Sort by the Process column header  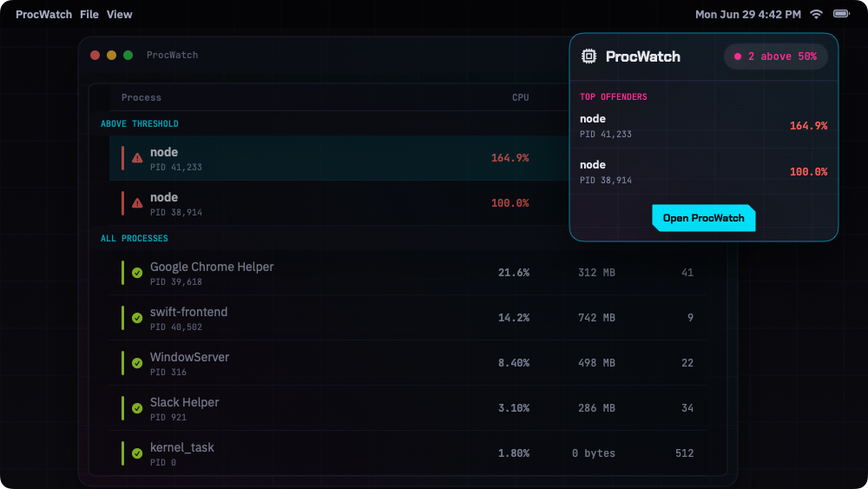141,97
